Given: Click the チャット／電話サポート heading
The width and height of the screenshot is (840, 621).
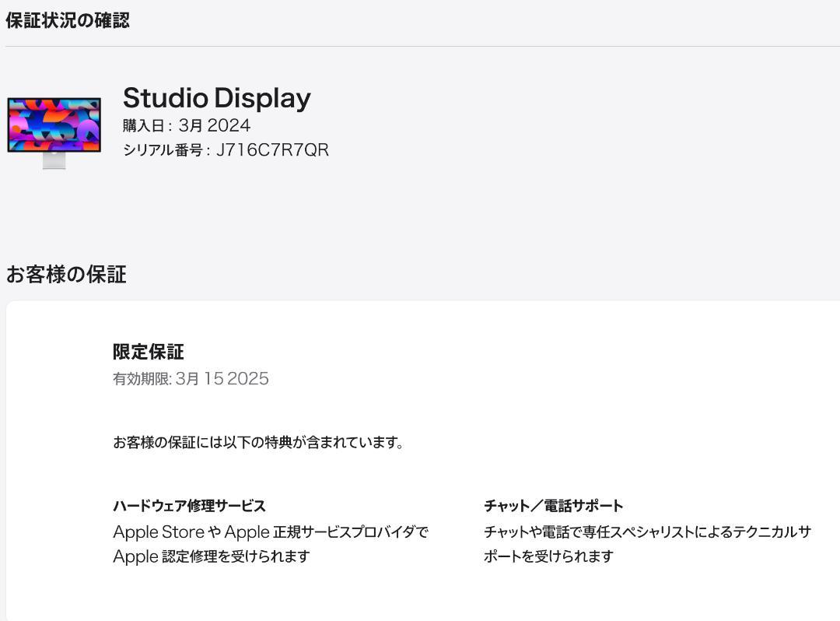Looking at the screenshot, I should pyautogui.click(x=554, y=506).
